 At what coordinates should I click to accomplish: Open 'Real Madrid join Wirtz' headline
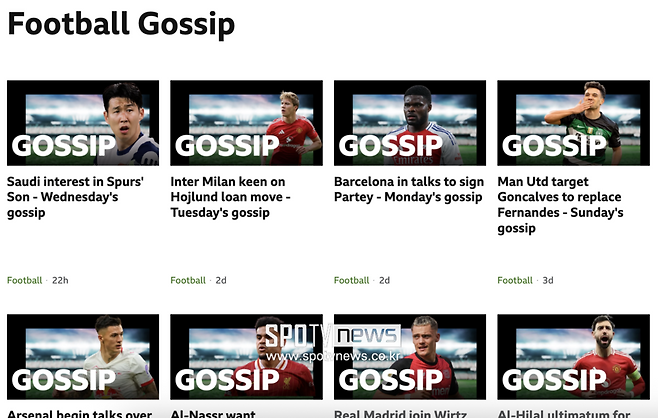[x=400, y=414]
